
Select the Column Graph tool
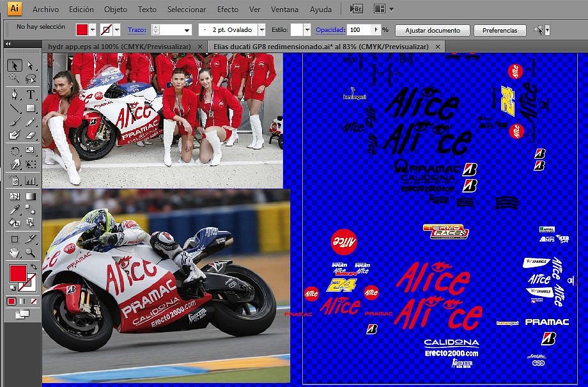31,181
